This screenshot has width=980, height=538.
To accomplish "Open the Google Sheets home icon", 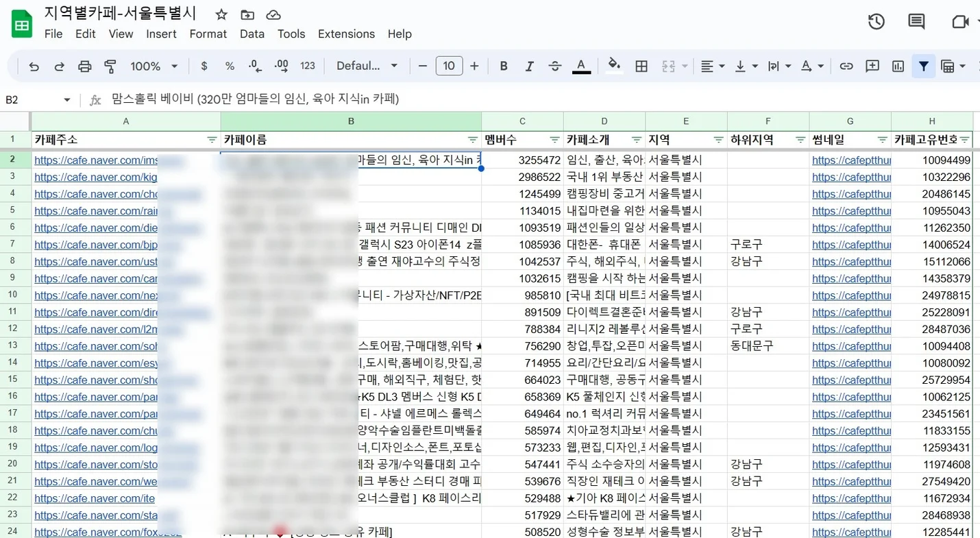I will tap(22, 25).
